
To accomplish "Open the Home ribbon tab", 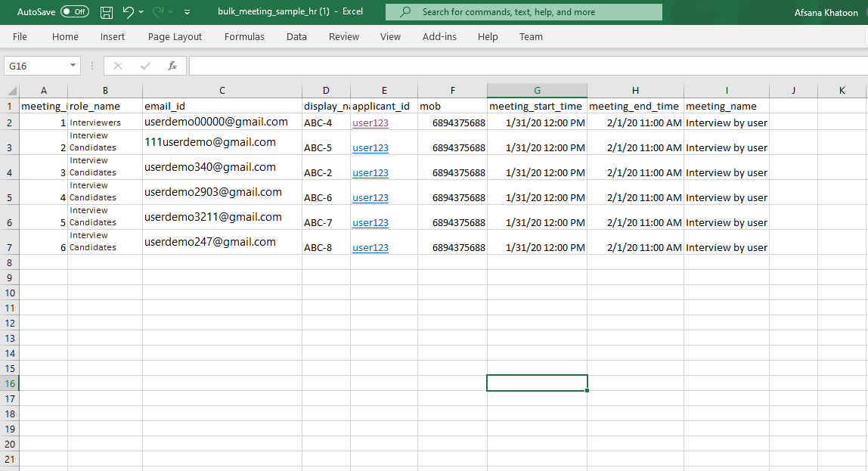I will point(65,36).
